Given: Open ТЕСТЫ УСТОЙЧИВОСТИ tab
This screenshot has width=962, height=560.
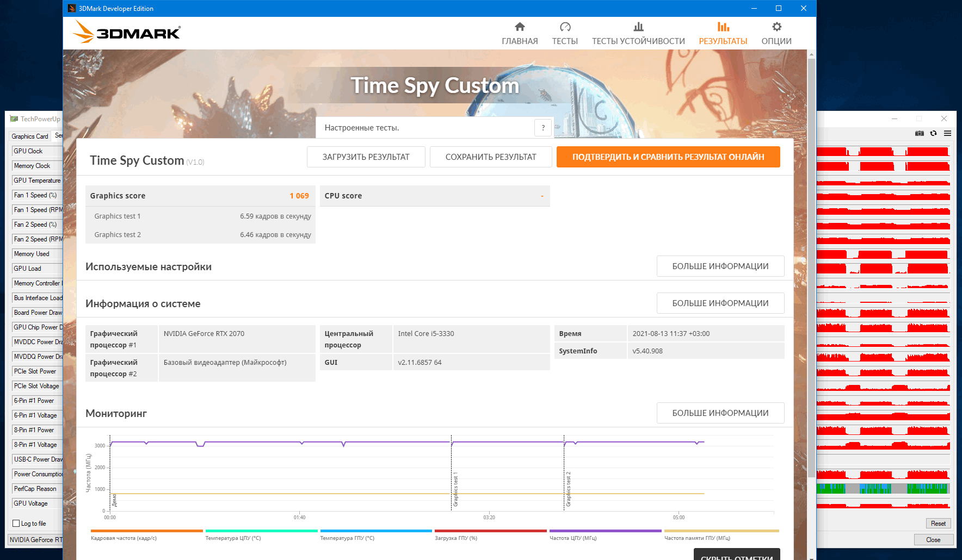Looking at the screenshot, I should 638,34.
